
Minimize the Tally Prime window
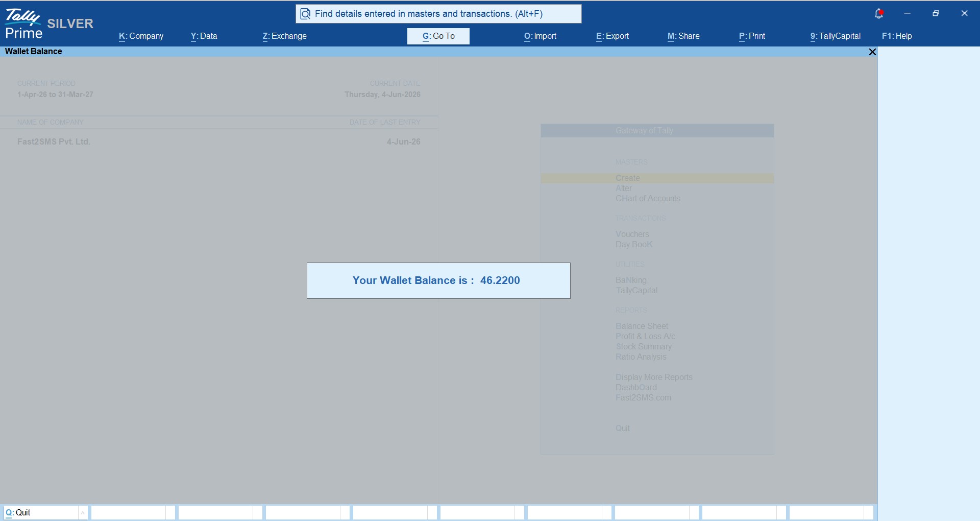pyautogui.click(x=908, y=14)
